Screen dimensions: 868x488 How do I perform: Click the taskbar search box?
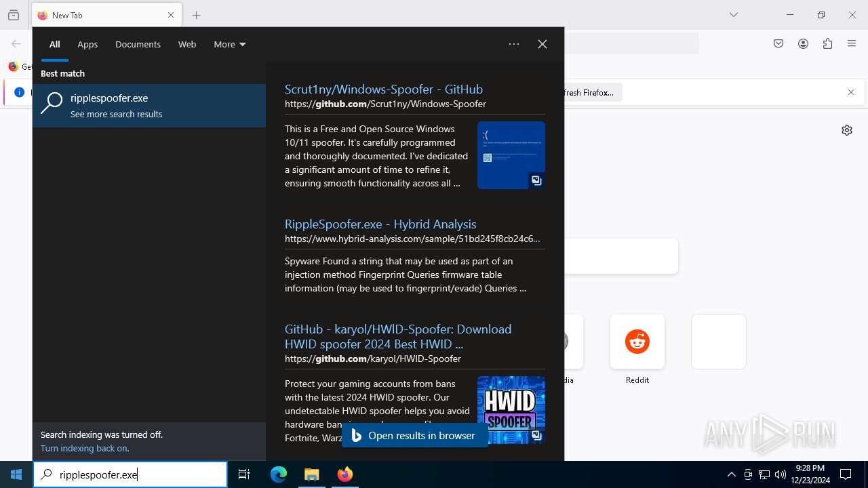tap(130, 474)
